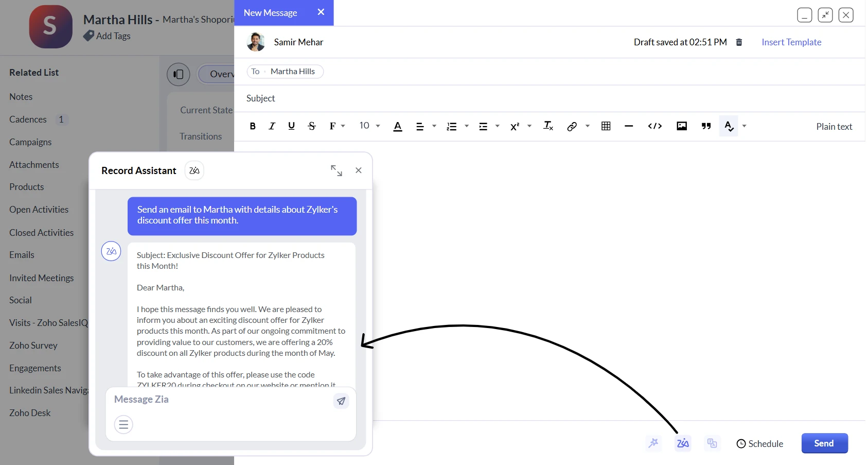Insert a horizontal line
The width and height of the screenshot is (868, 465).
tap(629, 126)
